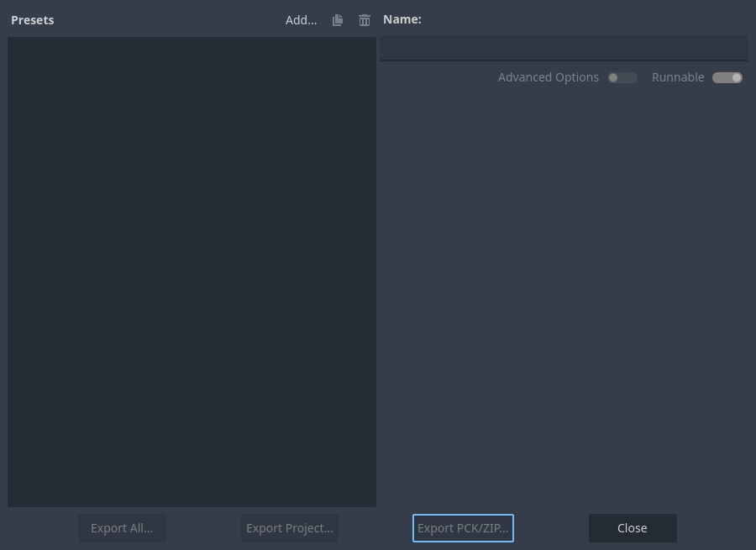This screenshot has width=756, height=550.
Task: Click the duplicate preset icon beside Add...
Action: pyautogui.click(x=337, y=19)
